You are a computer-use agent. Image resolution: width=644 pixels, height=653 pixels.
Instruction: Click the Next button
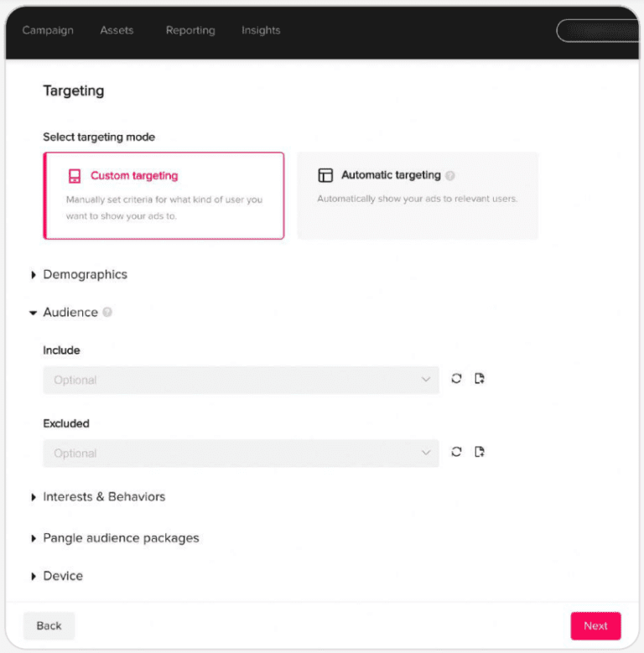(x=595, y=625)
